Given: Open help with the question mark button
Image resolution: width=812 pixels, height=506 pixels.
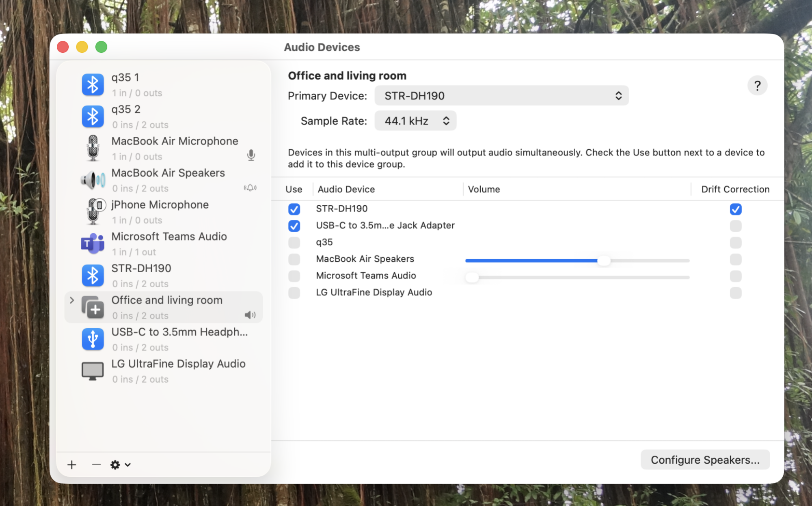Looking at the screenshot, I should 757,86.
